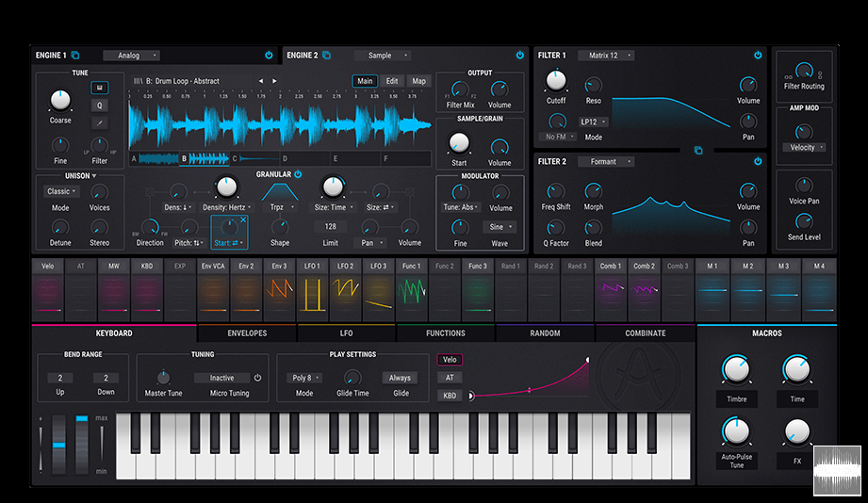Click the AT curve button
Image resolution: width=868 pixels, height=503 pixels.
(x=450, y=378)
